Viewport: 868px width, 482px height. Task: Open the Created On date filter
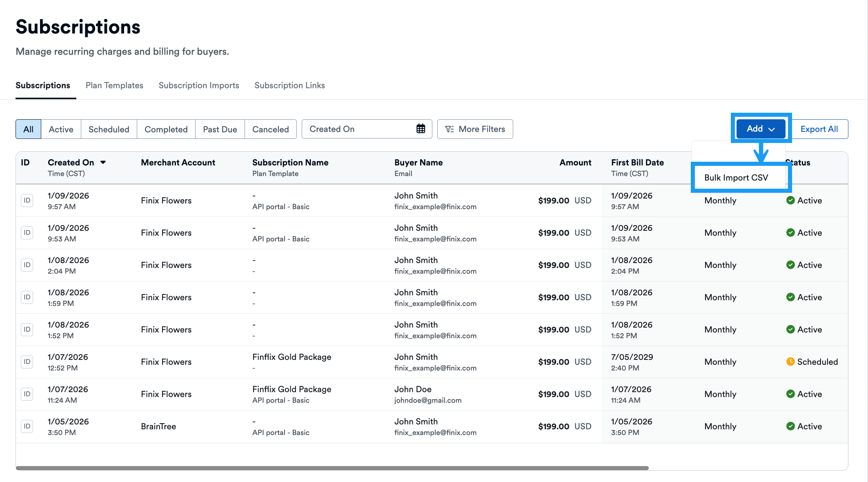[x=366, y=129]
